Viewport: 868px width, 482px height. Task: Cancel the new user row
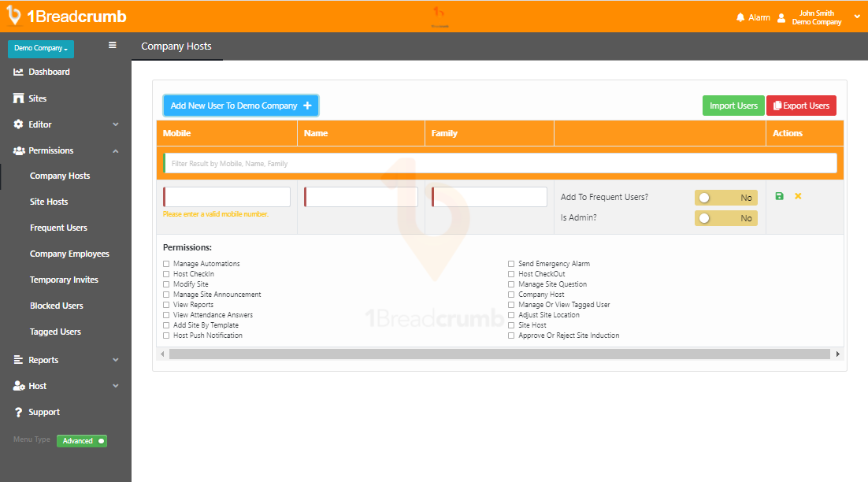click(798, 196)
